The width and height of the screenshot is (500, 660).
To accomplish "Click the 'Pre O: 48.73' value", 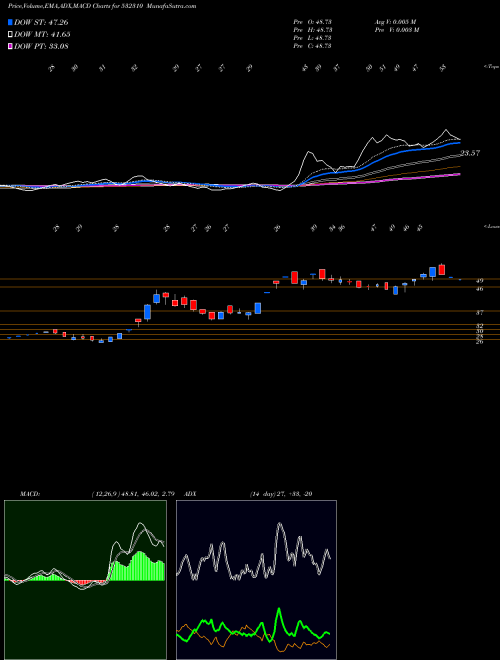I will click(312, 22).
